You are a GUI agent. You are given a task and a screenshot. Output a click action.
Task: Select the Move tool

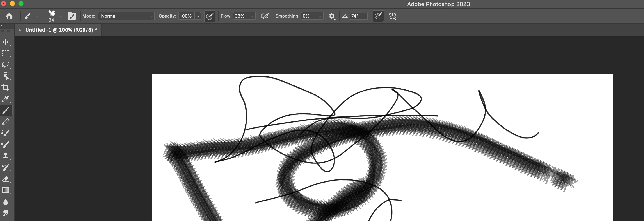[x=6, y=42]
